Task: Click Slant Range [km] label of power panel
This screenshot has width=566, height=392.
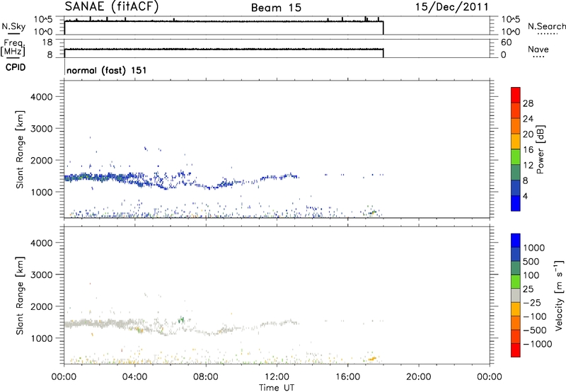Action: [20, 149]
